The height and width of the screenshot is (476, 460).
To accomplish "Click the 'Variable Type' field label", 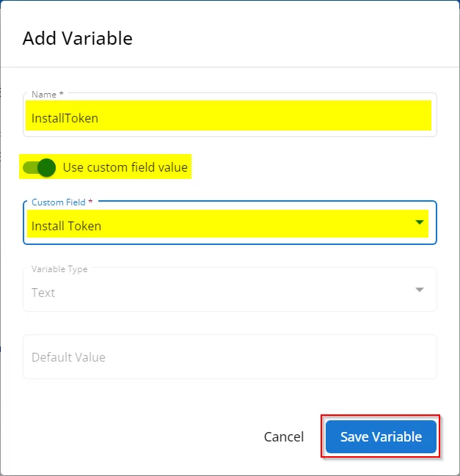I will pyautogui.click(x=59, y=269).
